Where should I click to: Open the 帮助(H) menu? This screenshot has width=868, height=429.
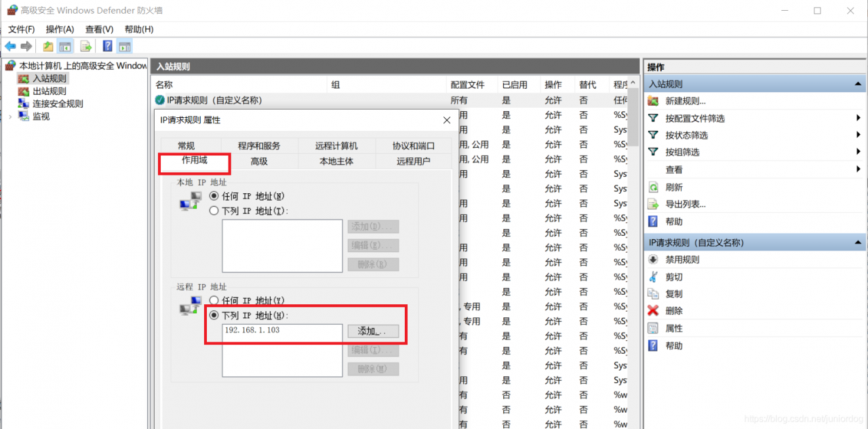(139, 29)
